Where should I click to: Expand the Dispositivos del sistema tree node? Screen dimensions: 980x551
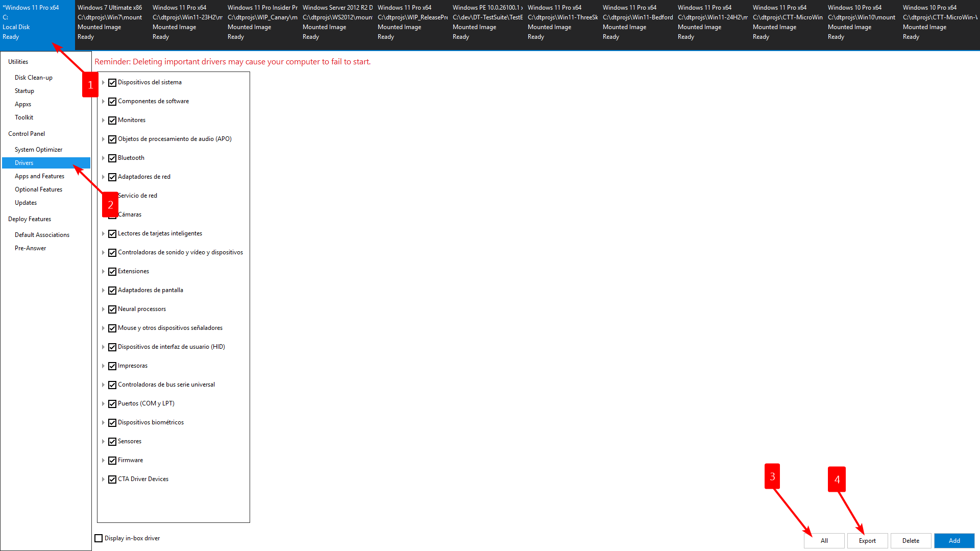103,83
